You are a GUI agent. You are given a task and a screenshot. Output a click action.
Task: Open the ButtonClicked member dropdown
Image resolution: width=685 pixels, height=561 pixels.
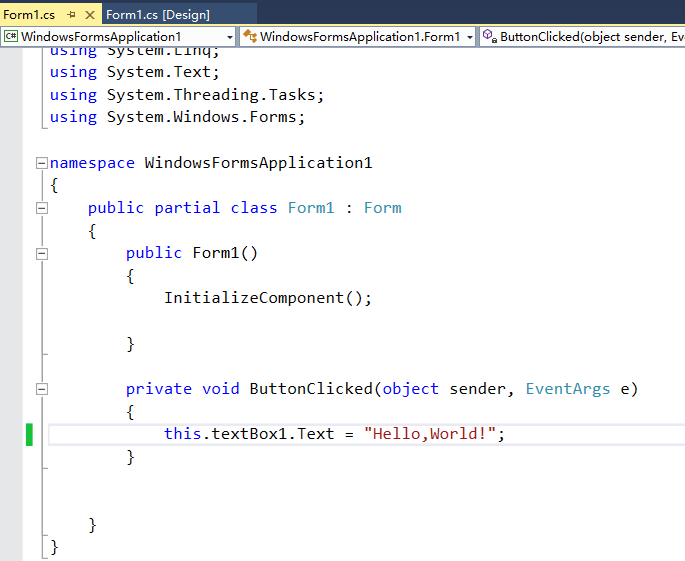[582, 37]
